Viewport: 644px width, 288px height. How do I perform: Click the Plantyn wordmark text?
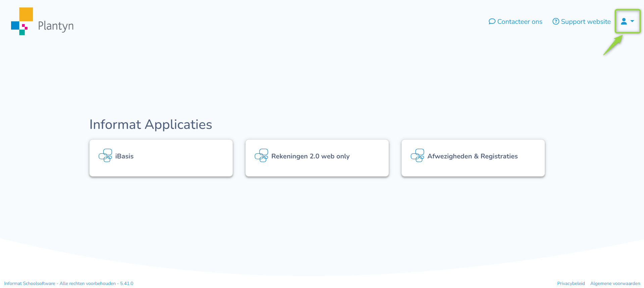(56, 26)
